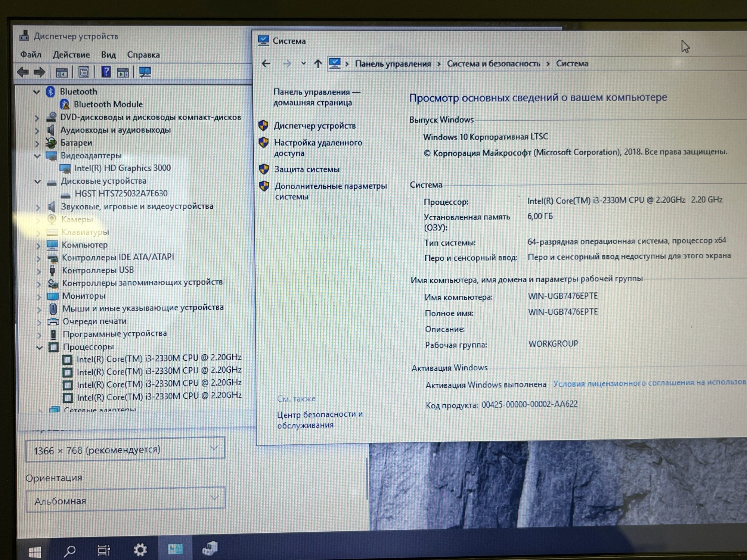Click the Система breadcrumb in the address bar
The height and width of the screenshot is (560, 747).
pyautogui.click(x=572, y=63)
